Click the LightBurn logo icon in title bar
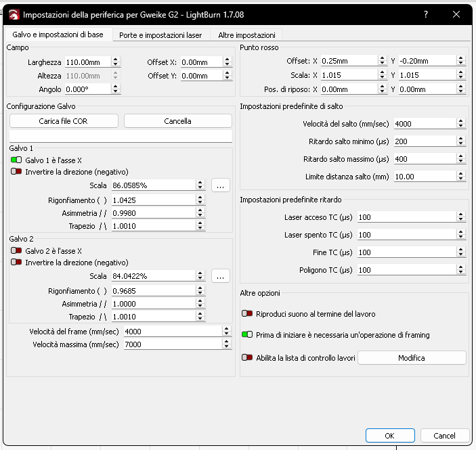 (13, 14)
